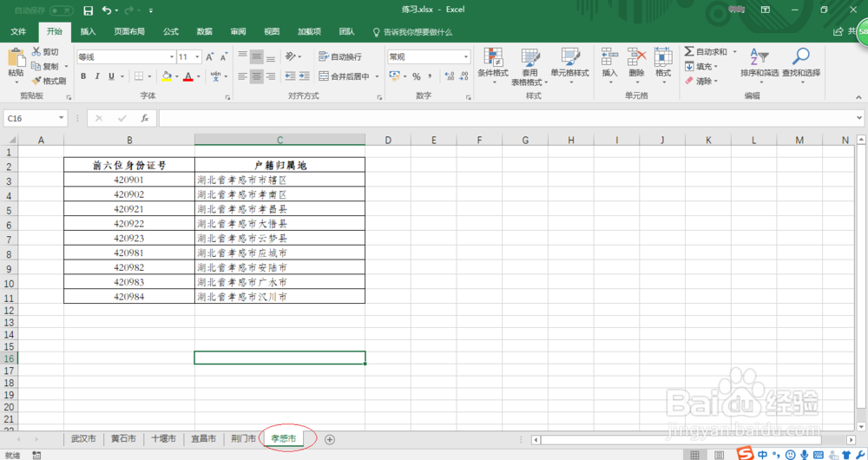The width and height of the screenshot is (868, 460).
Task: Open Cell Styles (单元格样式)
Action: pos(569,65)
